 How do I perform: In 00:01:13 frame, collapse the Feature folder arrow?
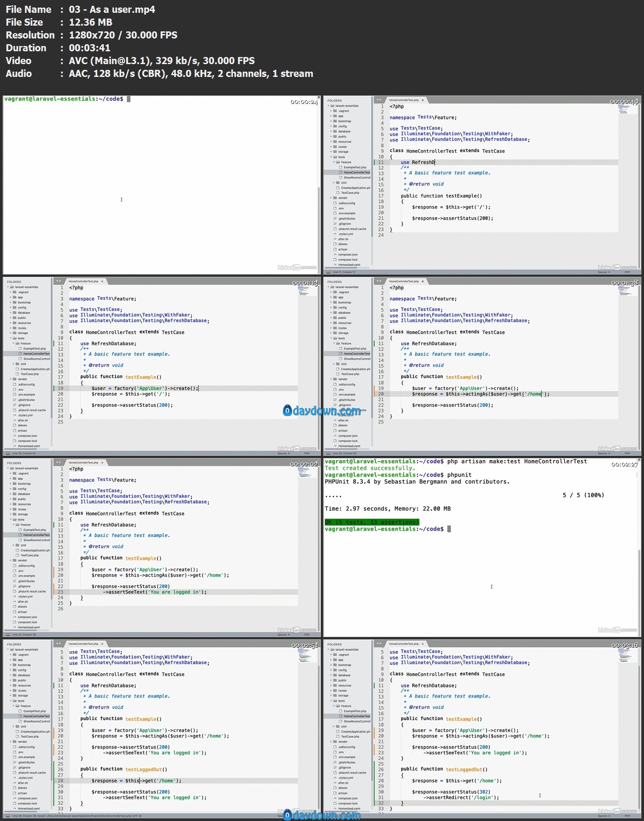[13, 344]
